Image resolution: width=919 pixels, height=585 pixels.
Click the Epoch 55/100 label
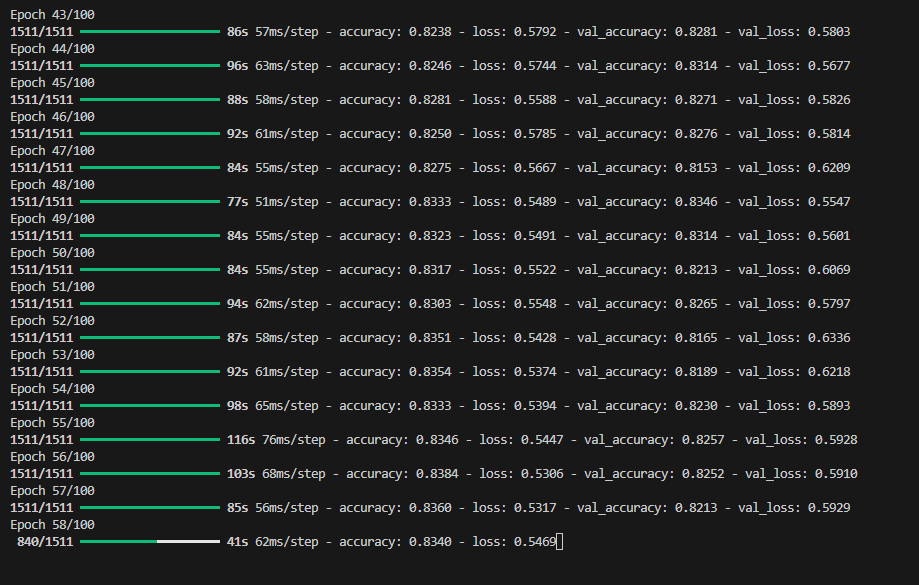pos(52,423)
